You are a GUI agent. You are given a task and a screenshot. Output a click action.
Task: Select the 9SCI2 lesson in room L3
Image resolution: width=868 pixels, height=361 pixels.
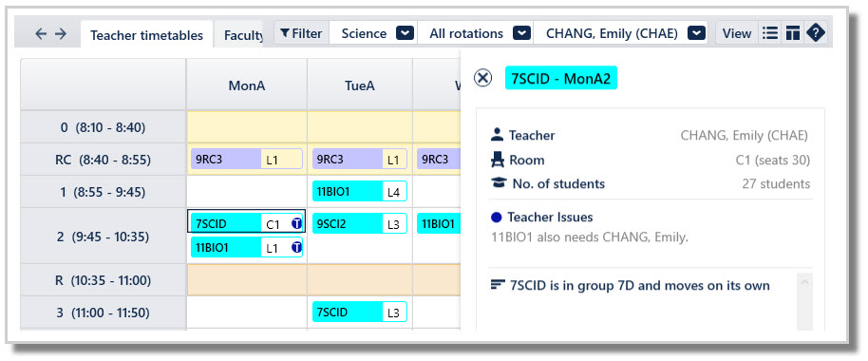[x=360, y=224]
